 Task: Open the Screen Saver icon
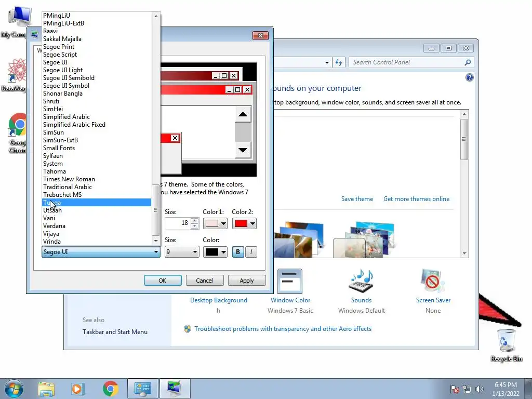coord(433,281)
